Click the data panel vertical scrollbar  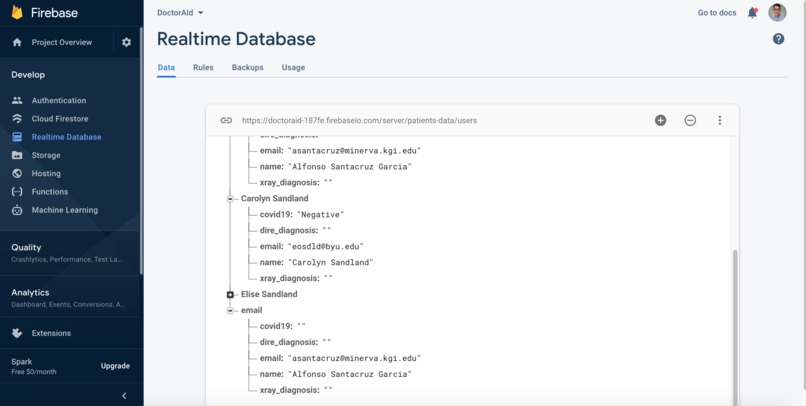point(735,327)
